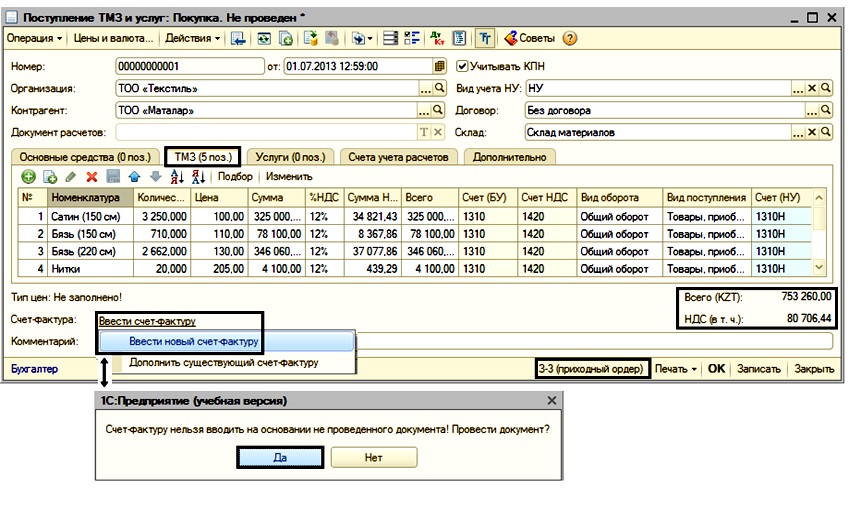Open the Действия dropdown menu
This screenshot has height=510, width=849.
pos(194,39)
